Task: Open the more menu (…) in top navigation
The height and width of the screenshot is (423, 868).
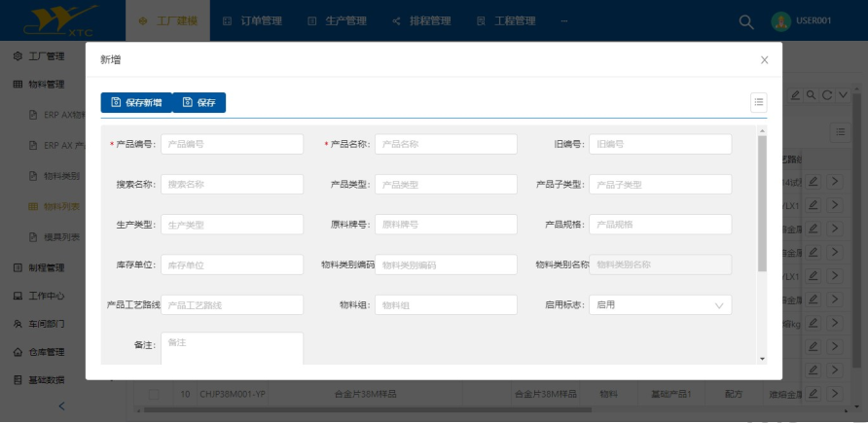Action: [x=564, y=21]
